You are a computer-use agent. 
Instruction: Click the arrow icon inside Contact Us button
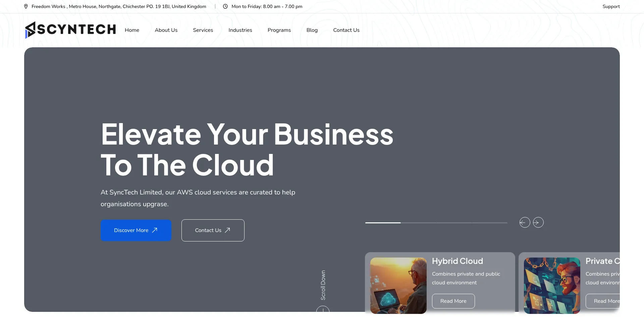(x=227, y=230)
